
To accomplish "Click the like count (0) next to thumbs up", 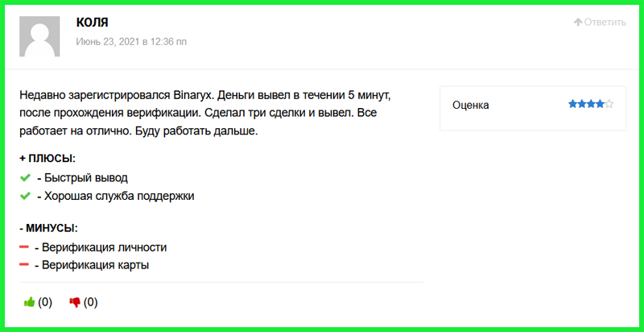I will click(x=45, y=303).
